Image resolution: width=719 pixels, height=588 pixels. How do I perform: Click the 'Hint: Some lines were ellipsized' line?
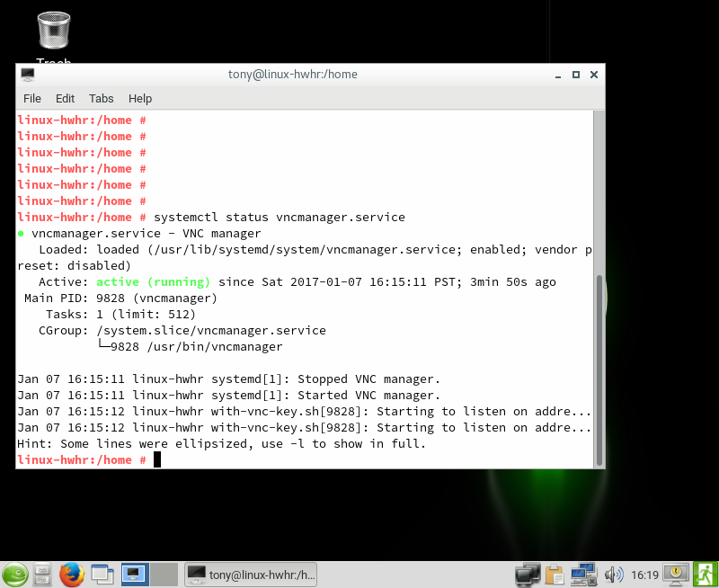[x=221, y=443]
